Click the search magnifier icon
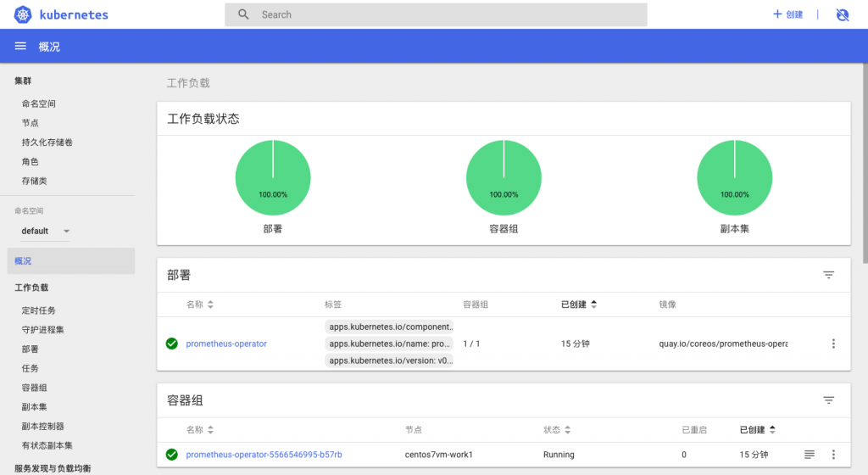868x475 pixels. coord(243,14)
